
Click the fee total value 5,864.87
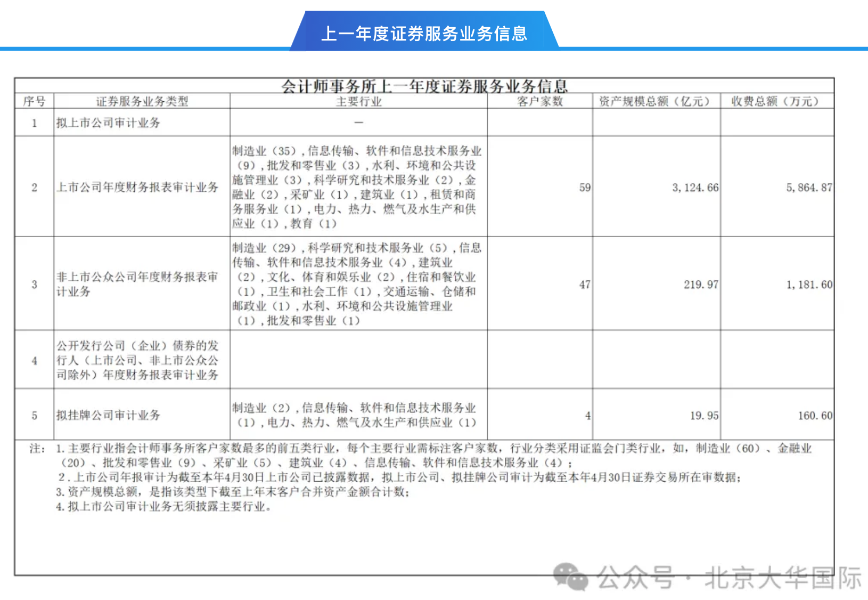pos(809,188)
